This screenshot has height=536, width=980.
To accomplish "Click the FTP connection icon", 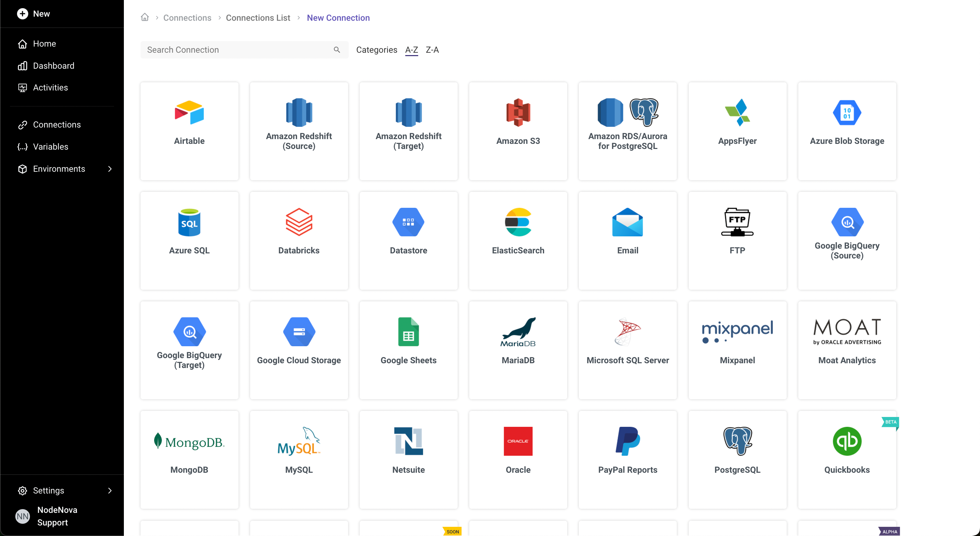I will tap(737, 222).
